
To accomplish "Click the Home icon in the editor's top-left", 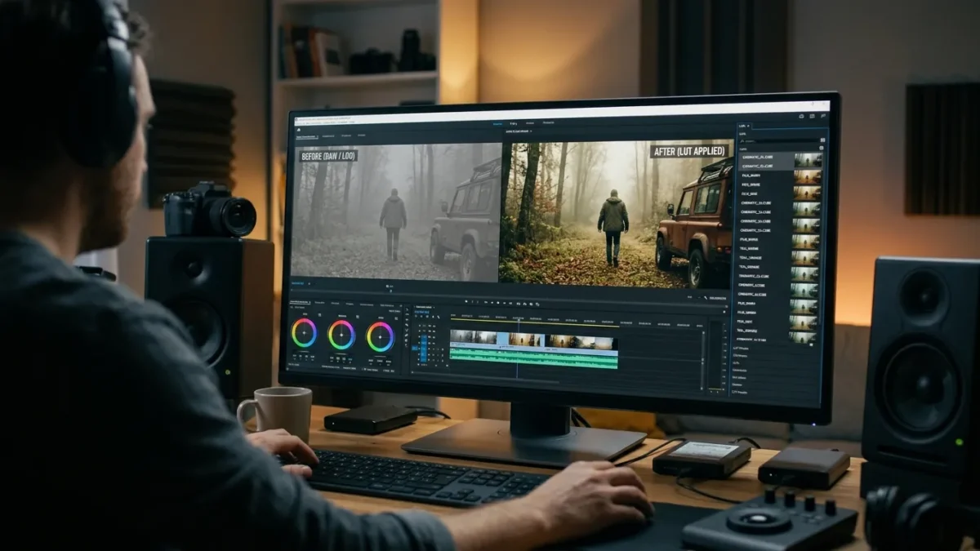I will pyautogui.click(x=298, y=128).
